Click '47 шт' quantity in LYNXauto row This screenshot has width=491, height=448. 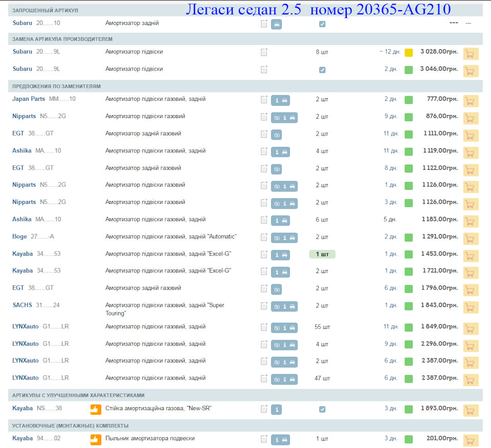(x=322, y=378)
